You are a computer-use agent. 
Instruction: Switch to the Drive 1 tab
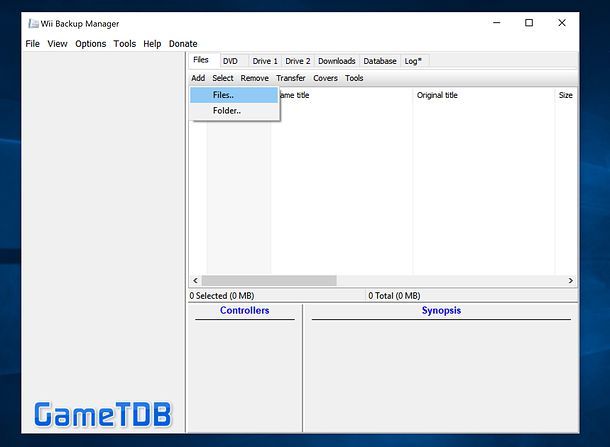click(265, 61)
